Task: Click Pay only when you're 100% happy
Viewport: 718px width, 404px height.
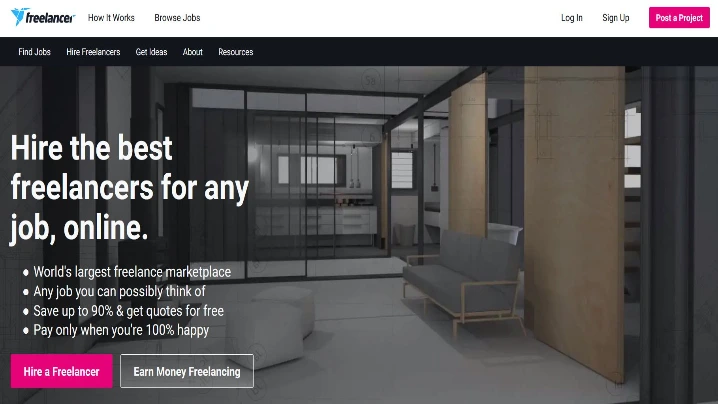Action: pyautogui.click(x=121, y=330)
